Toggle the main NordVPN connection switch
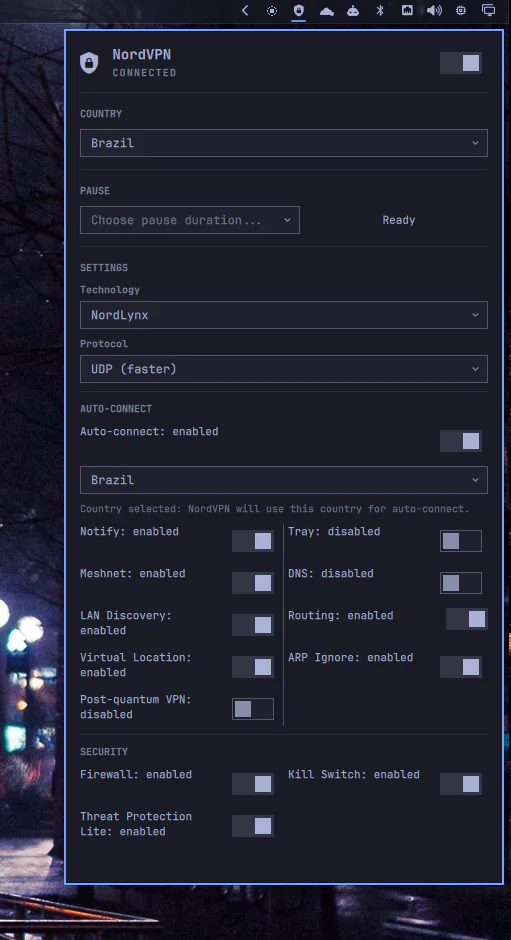This screenshot has height=940, width=511. (461, 63)
